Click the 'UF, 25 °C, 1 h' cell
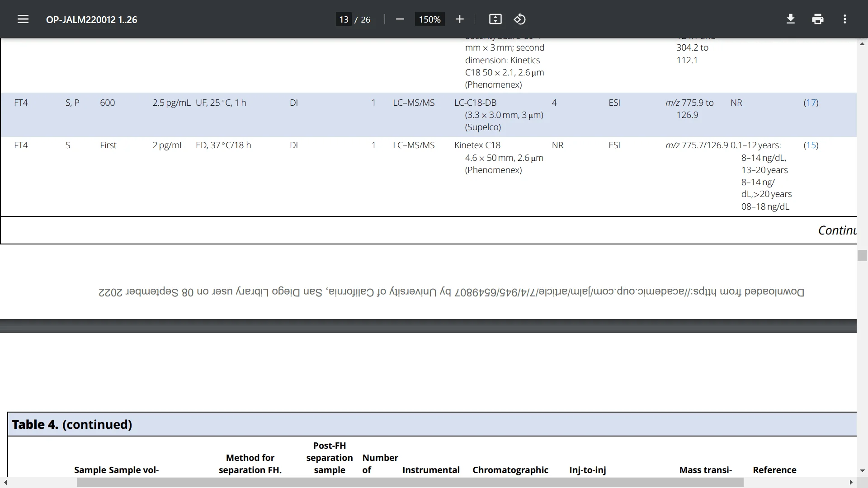Viewport: 868px width, 488px height. click(x=221, y=103)
